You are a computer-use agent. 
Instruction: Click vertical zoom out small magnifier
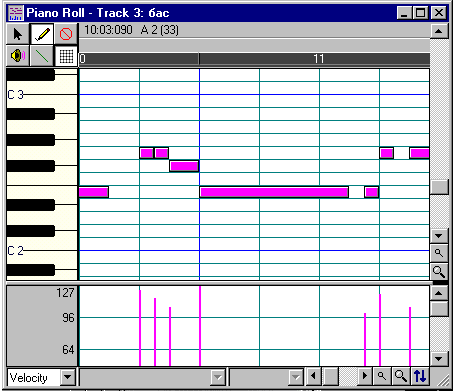click(x=439, y=253)
